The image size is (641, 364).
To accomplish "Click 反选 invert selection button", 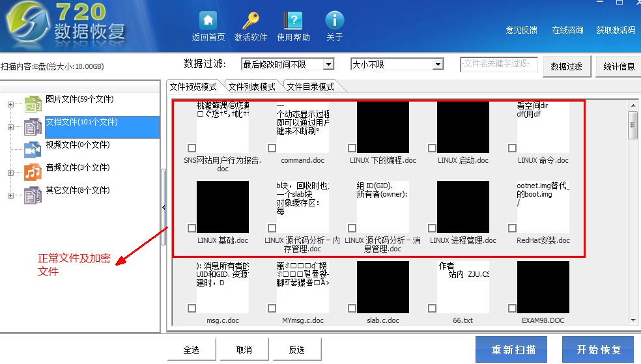I will pyautogui.click(x=297, y=350).
